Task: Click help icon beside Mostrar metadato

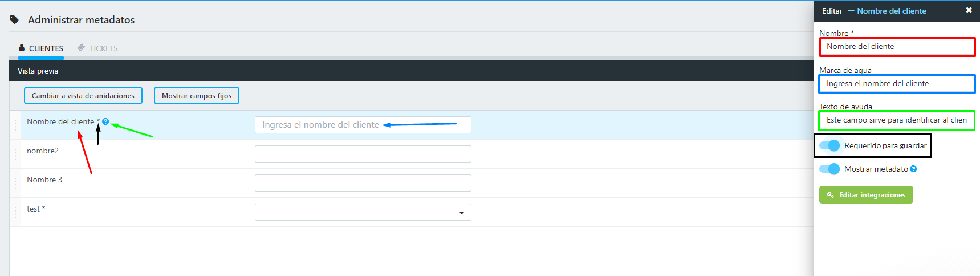Action: tap(913, 169)
